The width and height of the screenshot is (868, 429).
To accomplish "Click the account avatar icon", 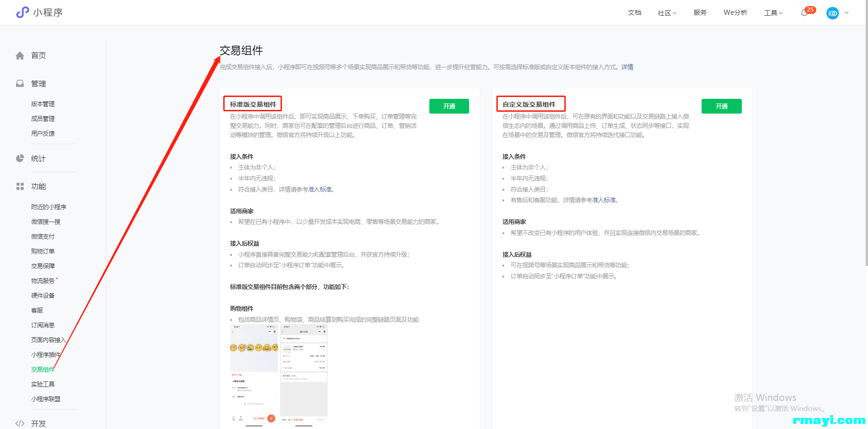I will point(832,13).
